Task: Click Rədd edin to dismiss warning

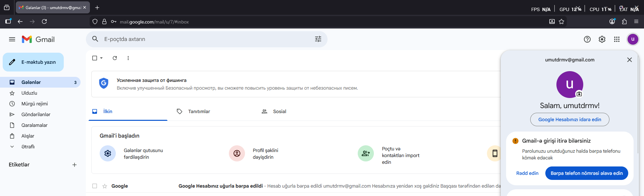Action: point(527,173)
